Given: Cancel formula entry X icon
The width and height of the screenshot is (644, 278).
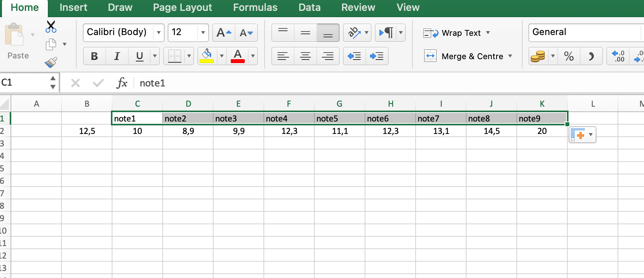Looking at the screenshot, I should [x=75, y=83].
